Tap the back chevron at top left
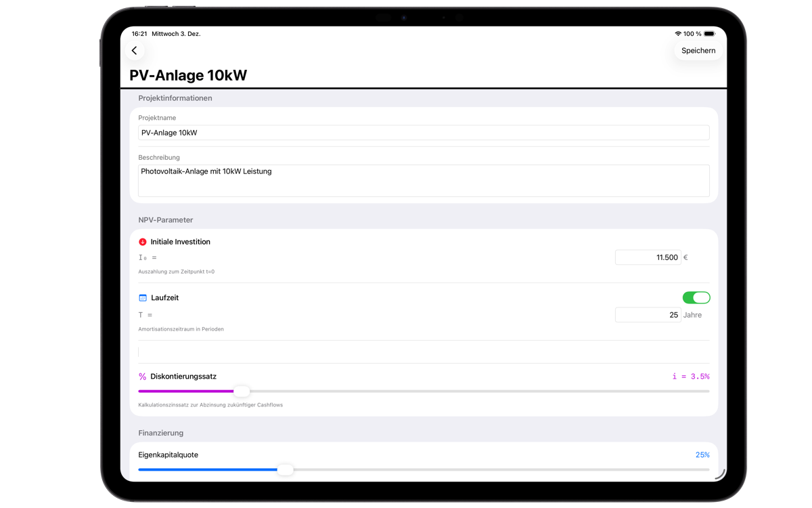The height and width of the screenshot is (508, 812). tap(134, 50)
